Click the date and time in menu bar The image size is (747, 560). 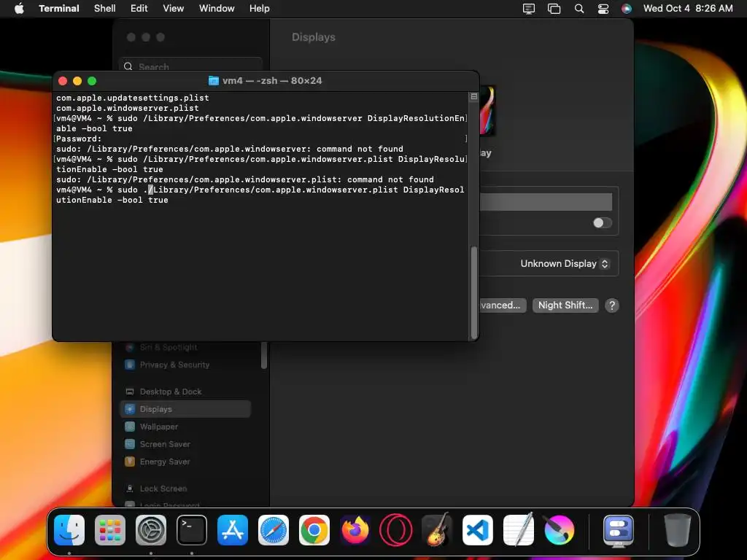coord(688,9)
